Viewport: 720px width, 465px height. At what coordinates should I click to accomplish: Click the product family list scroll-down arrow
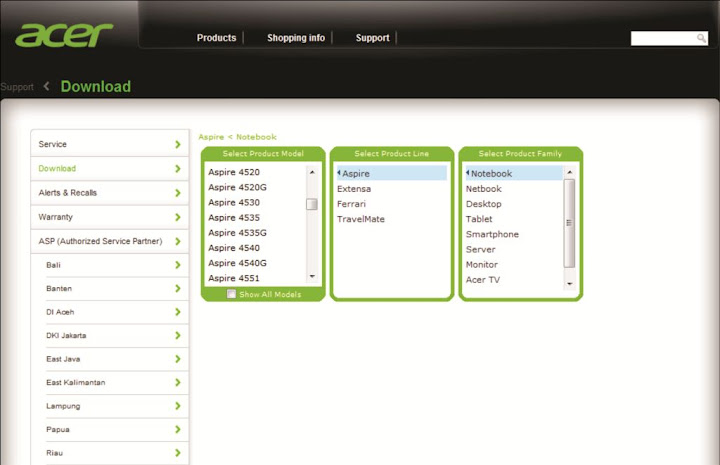click(x=569, y=284)
